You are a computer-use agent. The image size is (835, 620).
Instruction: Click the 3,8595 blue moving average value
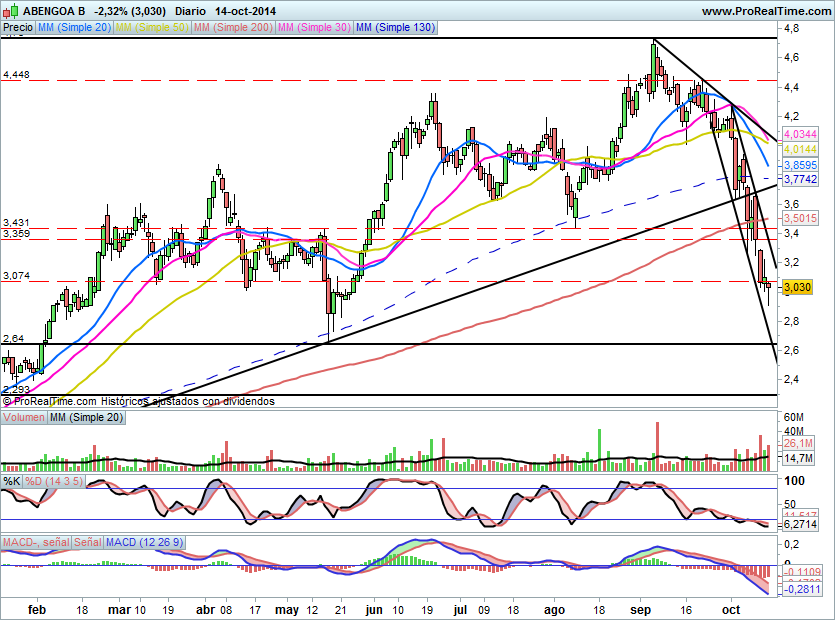(800, 166)
